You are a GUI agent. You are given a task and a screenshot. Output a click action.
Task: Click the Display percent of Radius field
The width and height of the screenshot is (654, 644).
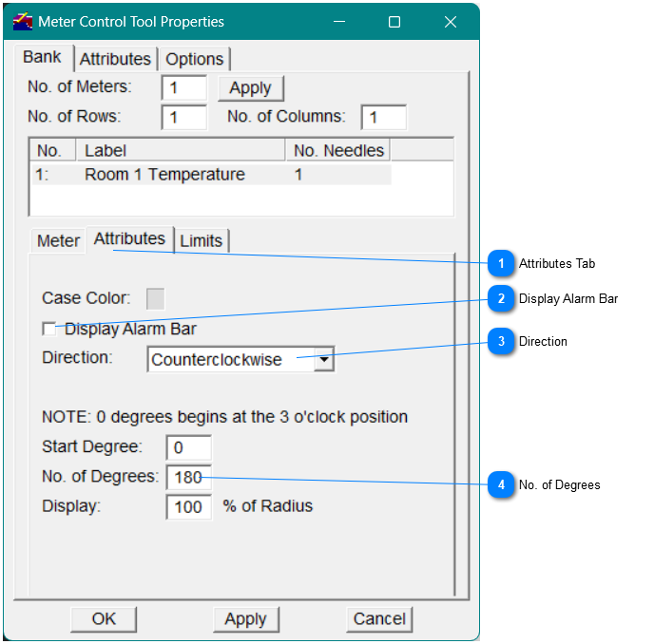click(188, 507)
